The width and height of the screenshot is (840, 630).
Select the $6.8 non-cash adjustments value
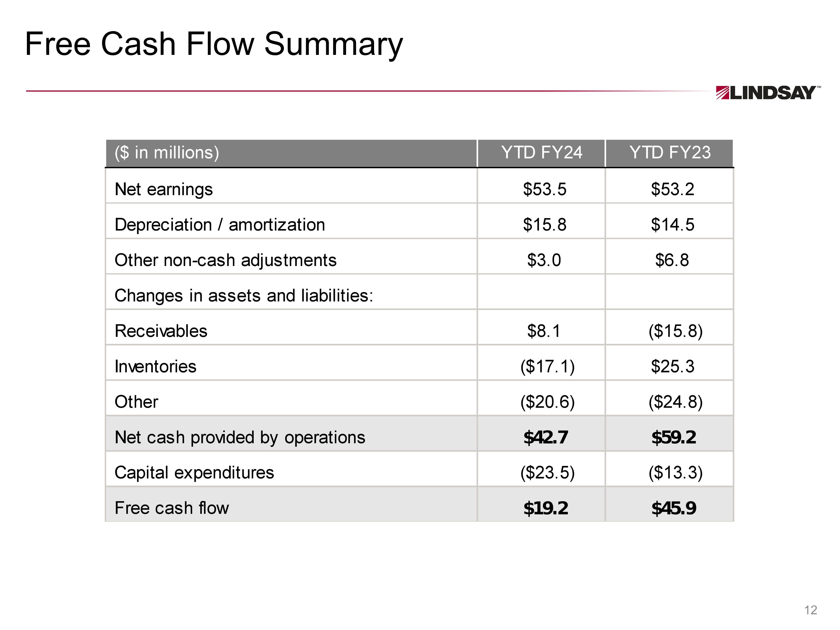[672, 260]
